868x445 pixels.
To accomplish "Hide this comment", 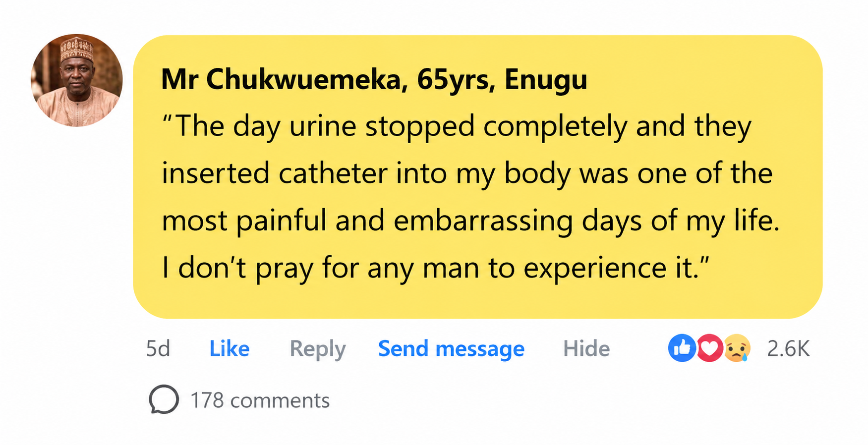I will coord(586,348).
